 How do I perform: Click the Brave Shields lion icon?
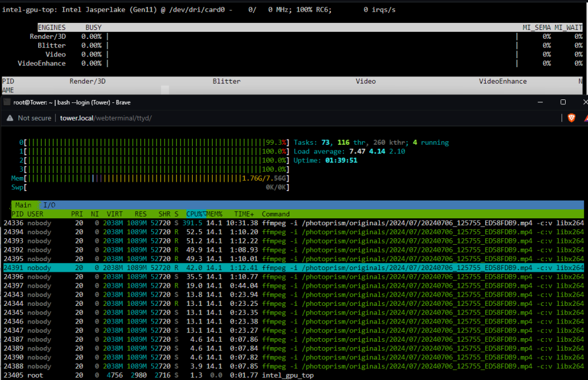571,118
